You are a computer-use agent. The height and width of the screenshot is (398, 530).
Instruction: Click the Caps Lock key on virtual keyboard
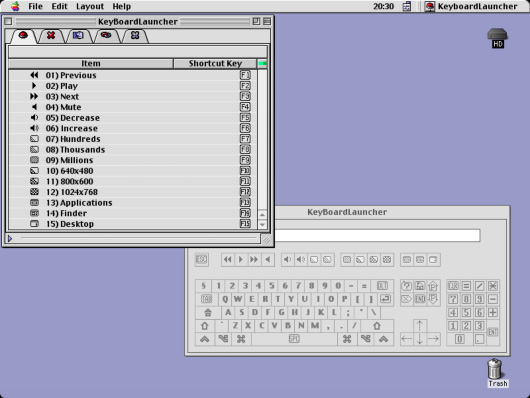tap(208, 312)
